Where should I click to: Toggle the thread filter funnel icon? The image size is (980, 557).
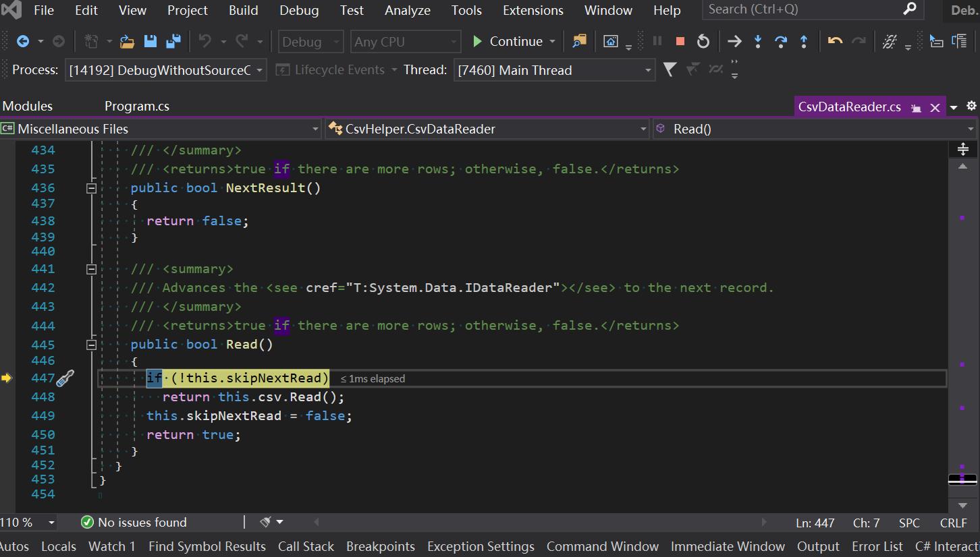669,69
